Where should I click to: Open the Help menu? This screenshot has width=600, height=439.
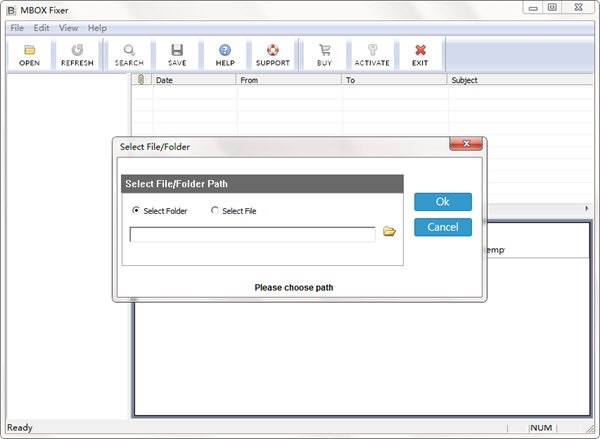[97, 28]
